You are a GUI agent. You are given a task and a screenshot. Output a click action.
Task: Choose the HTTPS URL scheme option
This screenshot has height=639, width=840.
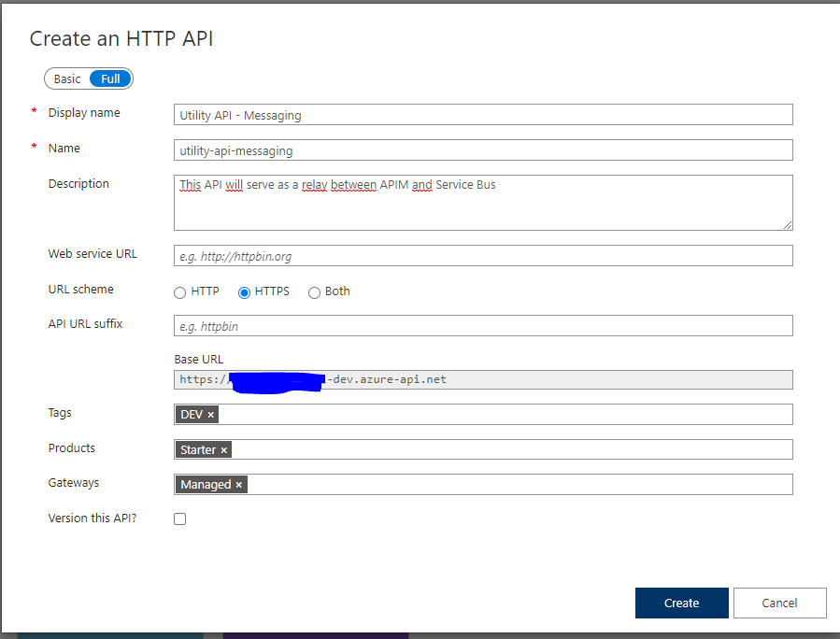[245, 292]
